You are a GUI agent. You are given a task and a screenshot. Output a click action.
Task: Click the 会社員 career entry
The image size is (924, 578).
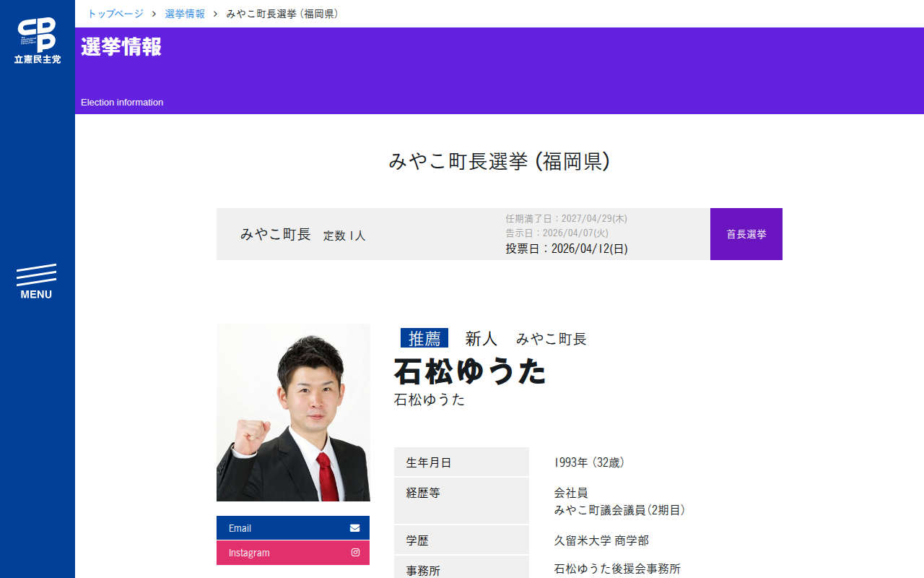click(x=571, y=493)
